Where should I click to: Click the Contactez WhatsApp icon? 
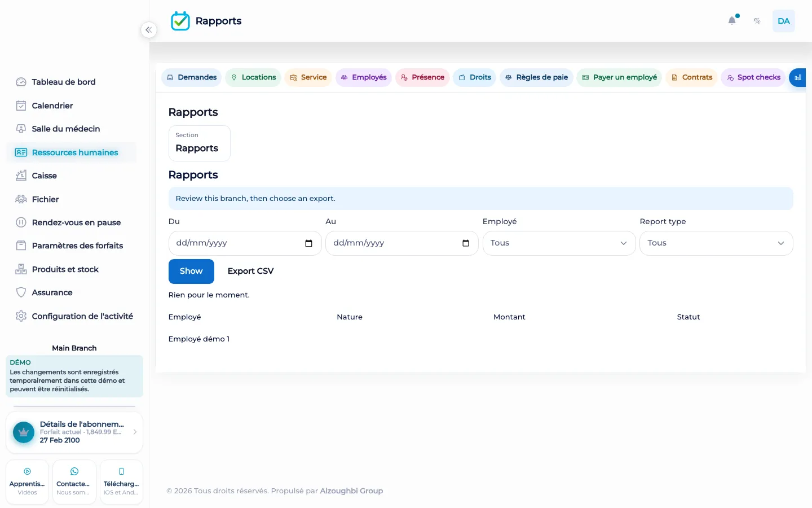coord(74,471)
